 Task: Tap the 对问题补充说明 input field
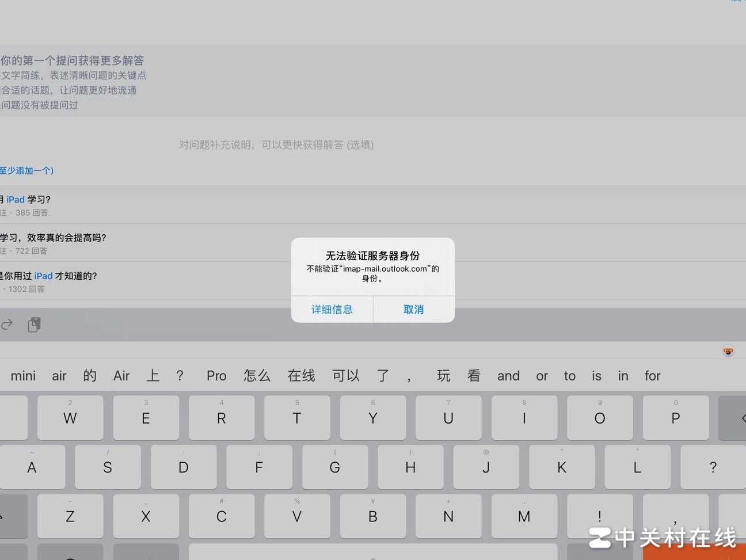(x=276, y=145)
